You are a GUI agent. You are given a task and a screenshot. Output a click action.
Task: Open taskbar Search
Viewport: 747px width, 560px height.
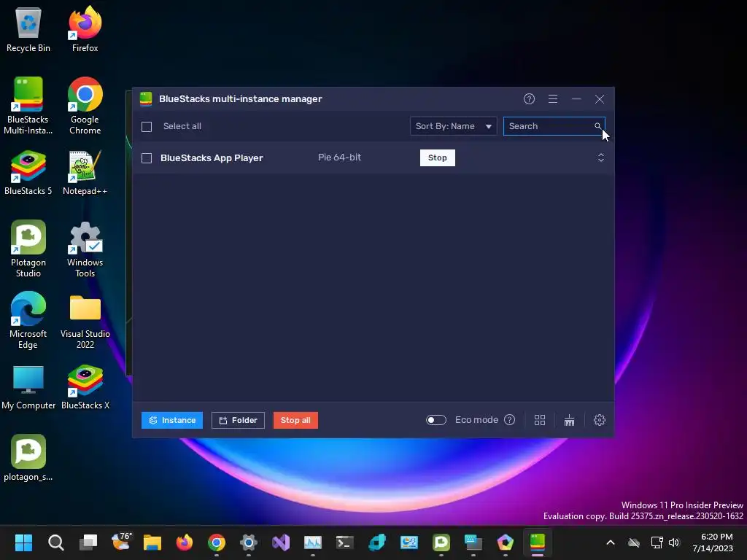tap(55, 542)
